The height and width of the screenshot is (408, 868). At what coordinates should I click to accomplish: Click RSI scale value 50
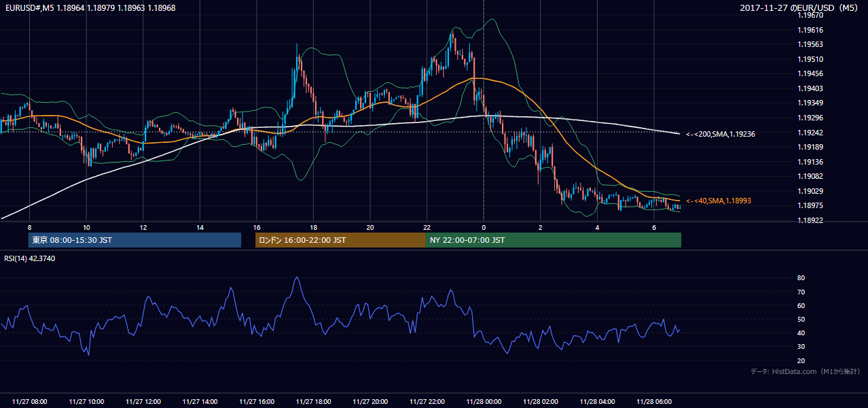[801, 319]
